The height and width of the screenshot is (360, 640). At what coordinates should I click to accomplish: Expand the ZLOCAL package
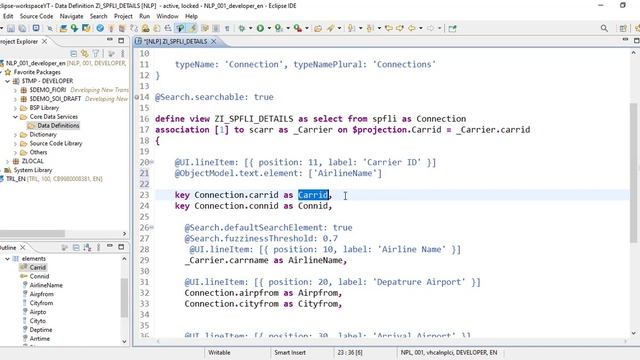pyautogui.click(x=7, y=161)
